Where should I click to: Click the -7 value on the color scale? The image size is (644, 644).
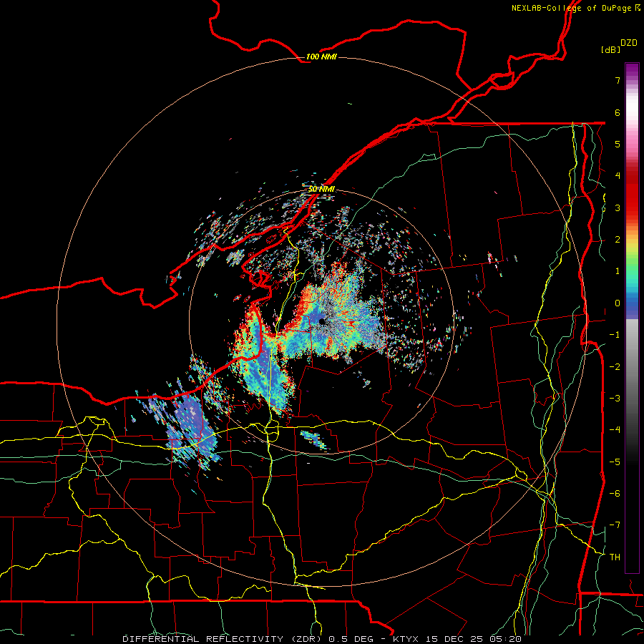pyautogui.click(x=615, y=525)
